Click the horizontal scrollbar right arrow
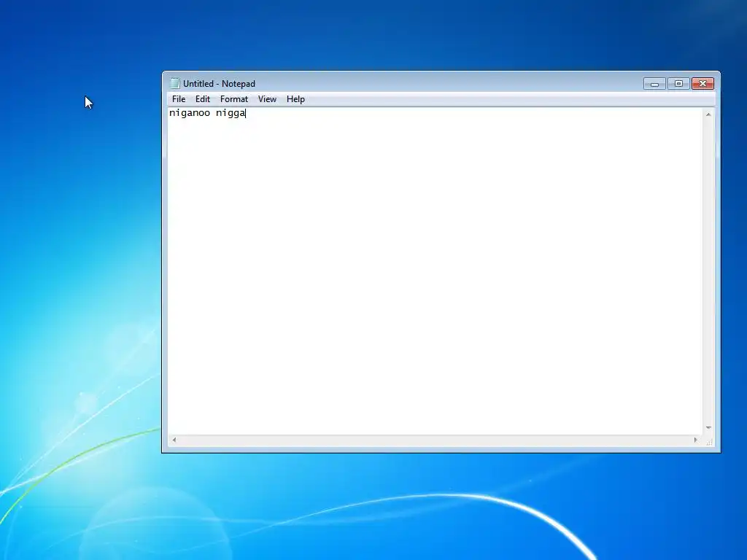The height and width of the screenshot is (560, 747). [x=695, y=440]
